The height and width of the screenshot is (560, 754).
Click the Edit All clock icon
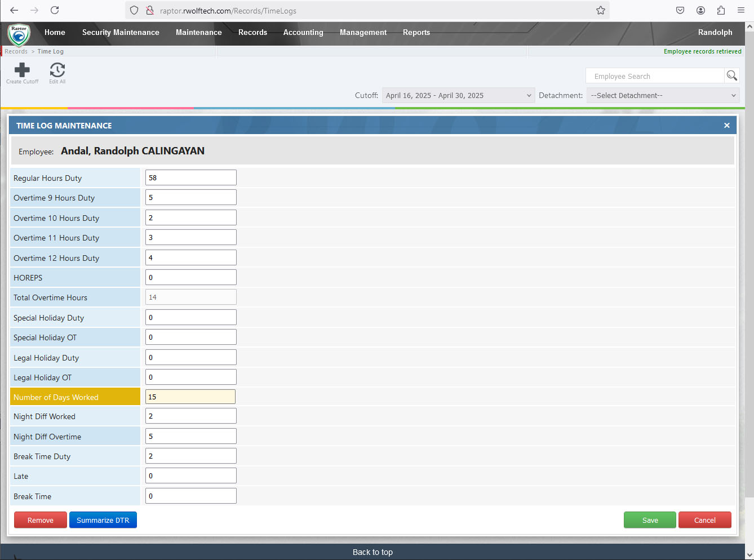(57, 70)
